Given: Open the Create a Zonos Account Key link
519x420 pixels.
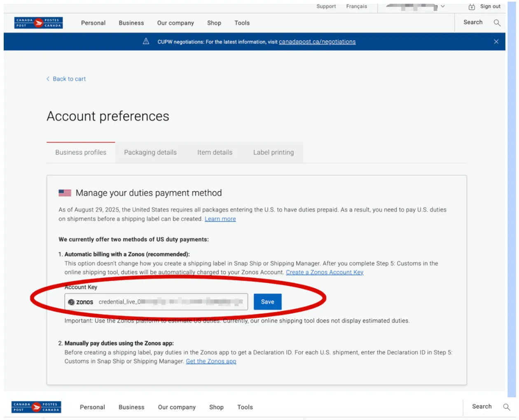Looking at the screenshot, I should [325, 272].
